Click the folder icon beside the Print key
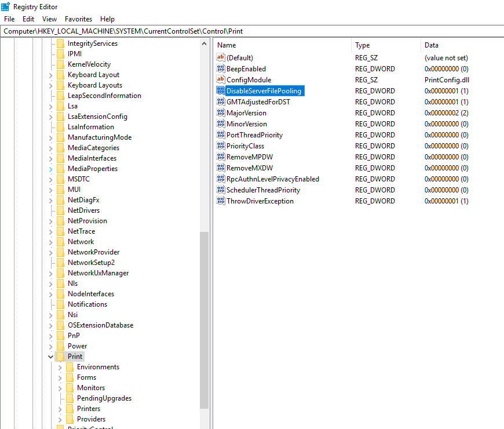Viewport: 504px width, 429px height. click(61, 356)
